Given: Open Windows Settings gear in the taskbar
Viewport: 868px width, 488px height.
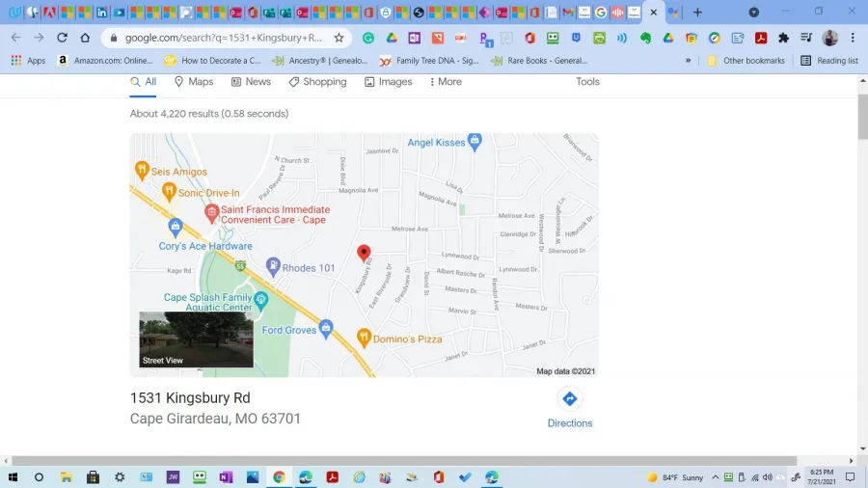Looking at the screenshot, I should tap(120, 477).
